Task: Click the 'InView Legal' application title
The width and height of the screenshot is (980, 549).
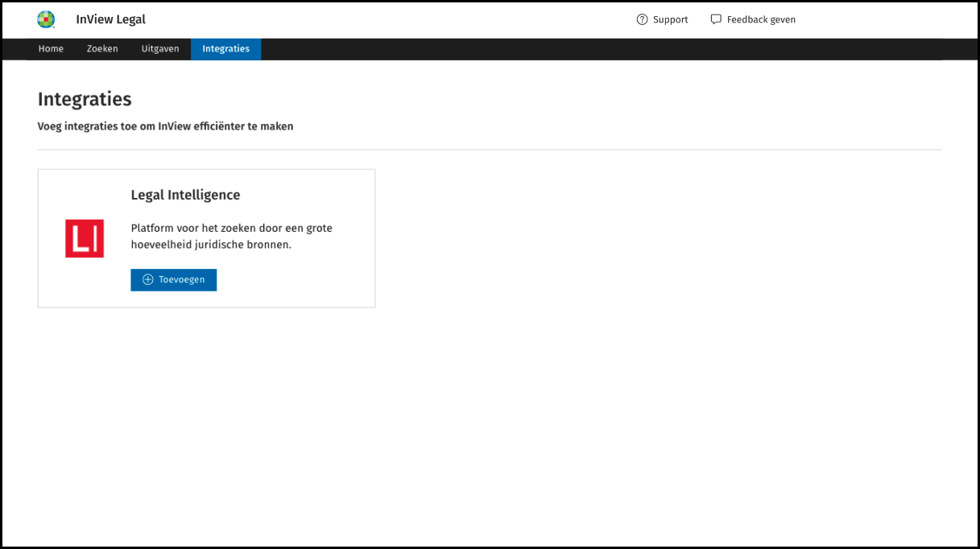Action: [x=111, y=19]
